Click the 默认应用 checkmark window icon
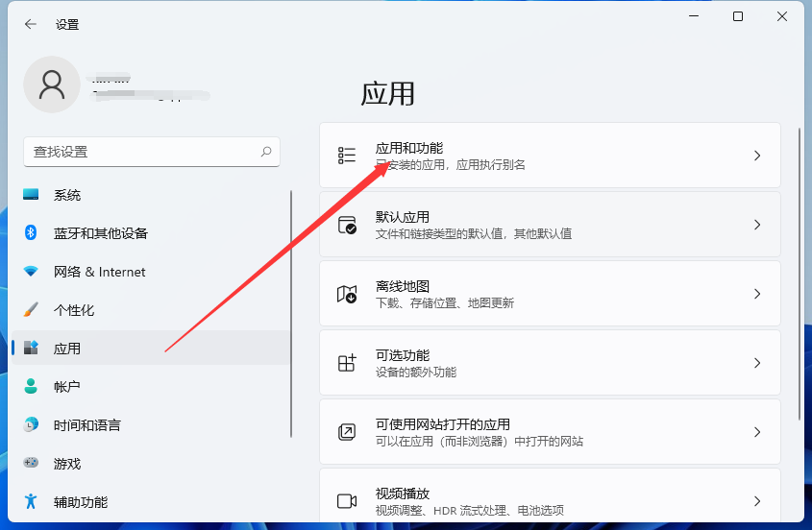 tap(347, 225)
